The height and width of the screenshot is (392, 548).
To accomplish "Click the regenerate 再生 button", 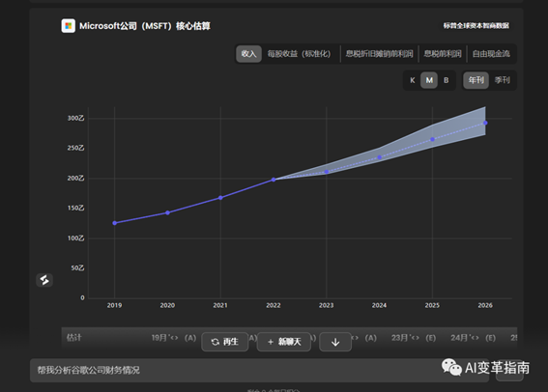I will coord(225,342).
